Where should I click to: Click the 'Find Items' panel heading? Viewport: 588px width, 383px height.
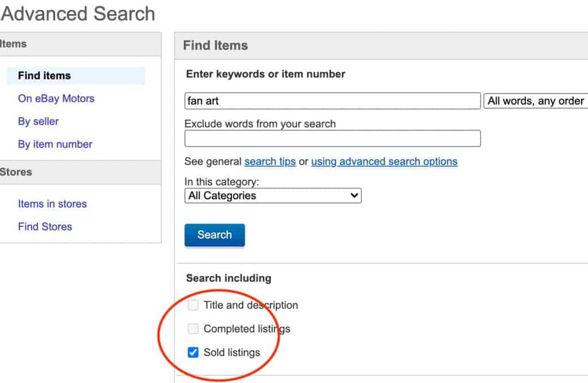tap(215, 45)
